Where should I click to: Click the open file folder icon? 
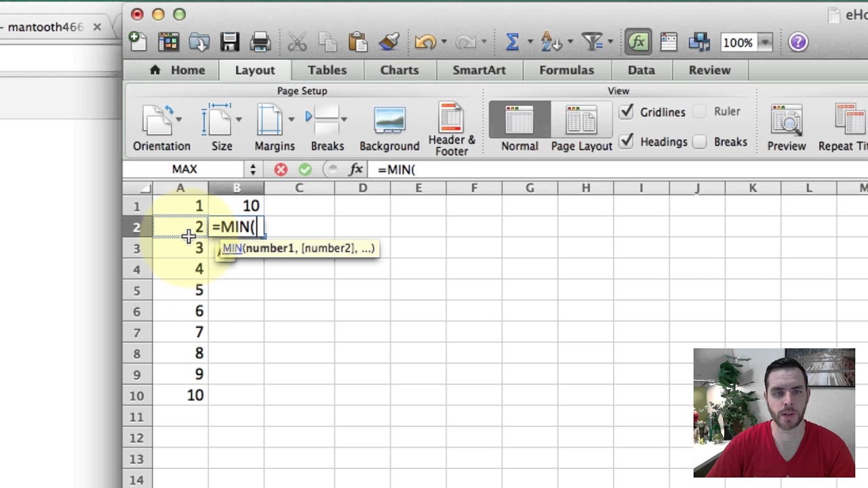199,42
